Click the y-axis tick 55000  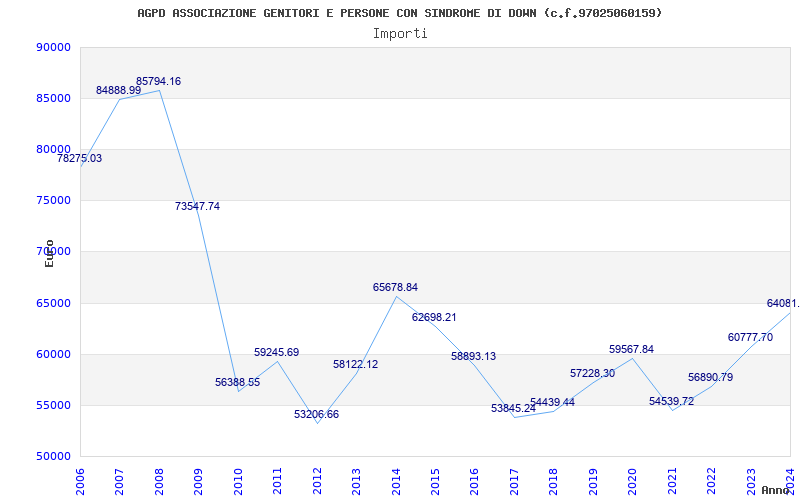pyautogui.click(x=53, y=406)
